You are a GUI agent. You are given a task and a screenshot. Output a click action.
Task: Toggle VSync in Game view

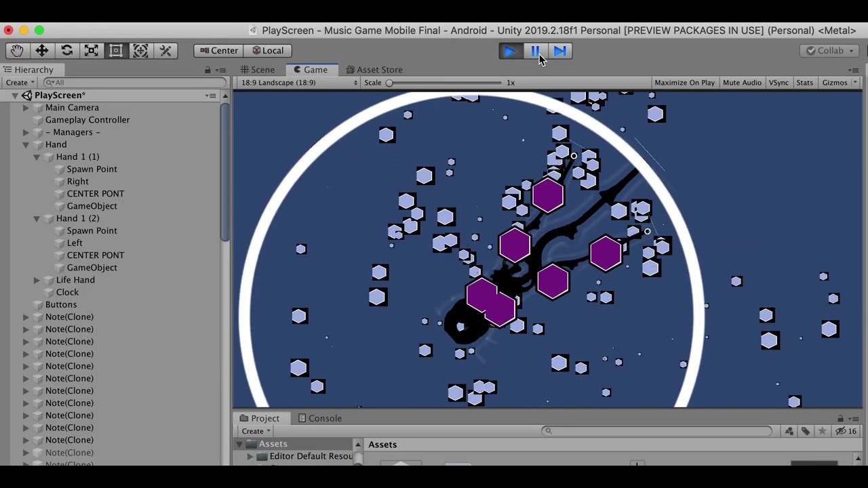pos(778,83)
